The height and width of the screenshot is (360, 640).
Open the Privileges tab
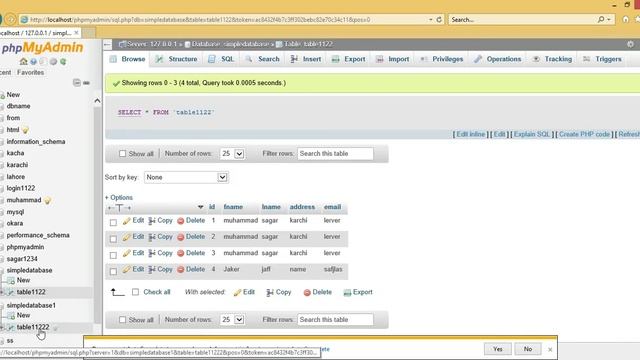(442, 59)
